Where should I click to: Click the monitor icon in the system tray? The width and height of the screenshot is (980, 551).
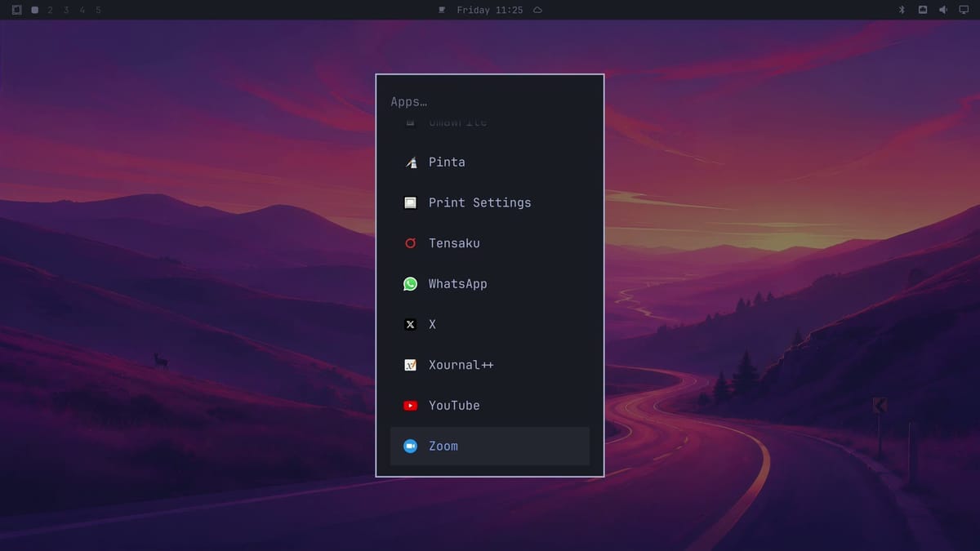pos(964,10)
